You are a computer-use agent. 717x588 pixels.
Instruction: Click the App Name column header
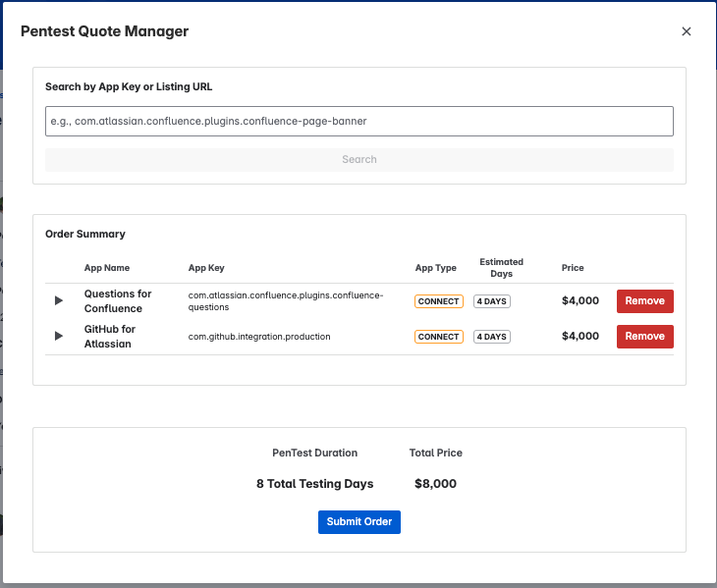coord(106,268)
